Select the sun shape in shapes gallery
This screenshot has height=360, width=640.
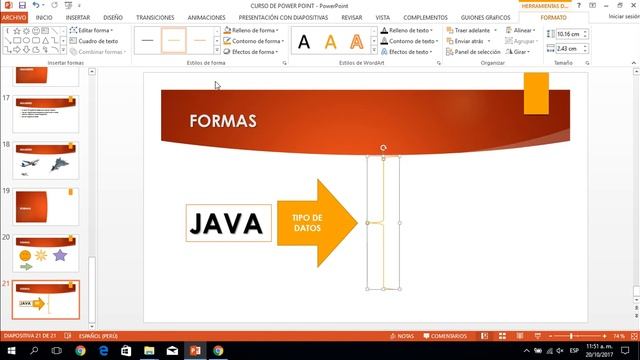26,31
